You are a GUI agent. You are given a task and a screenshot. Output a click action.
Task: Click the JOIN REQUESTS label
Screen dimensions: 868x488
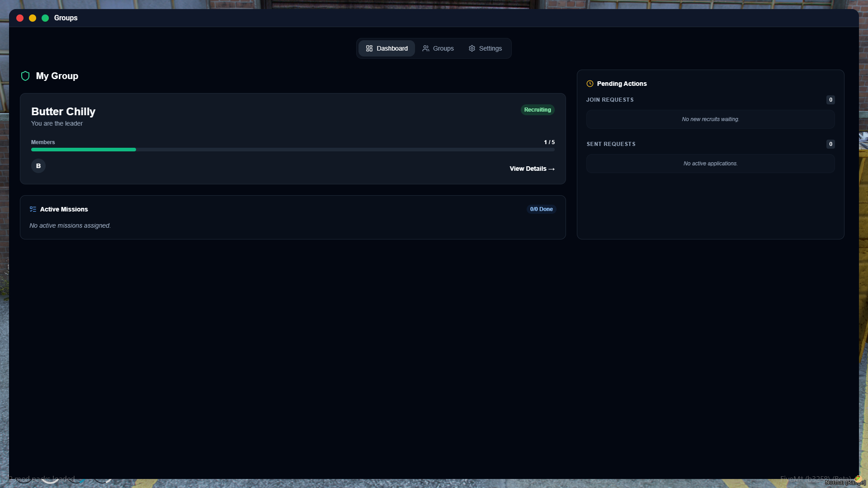coord(610,100)
